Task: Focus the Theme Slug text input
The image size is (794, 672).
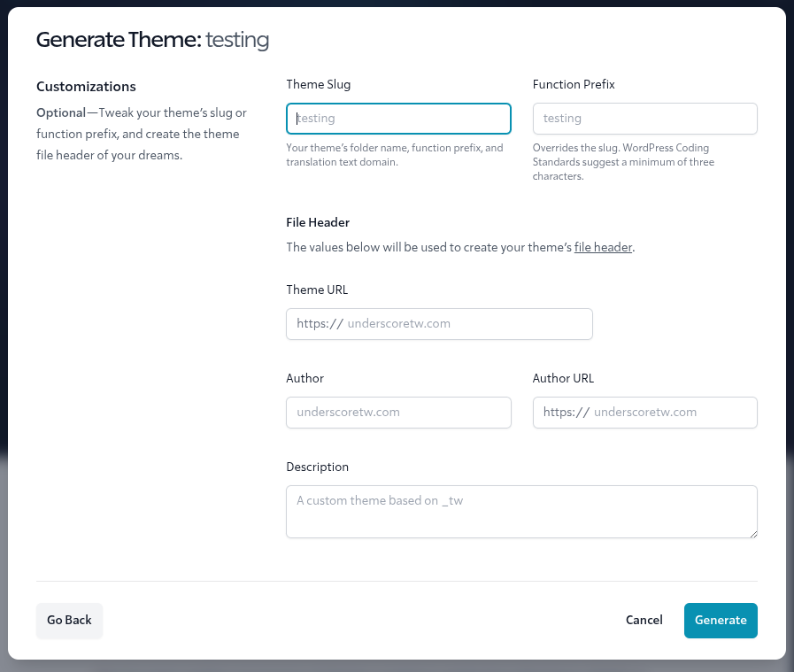Action: tap(398, 119)
